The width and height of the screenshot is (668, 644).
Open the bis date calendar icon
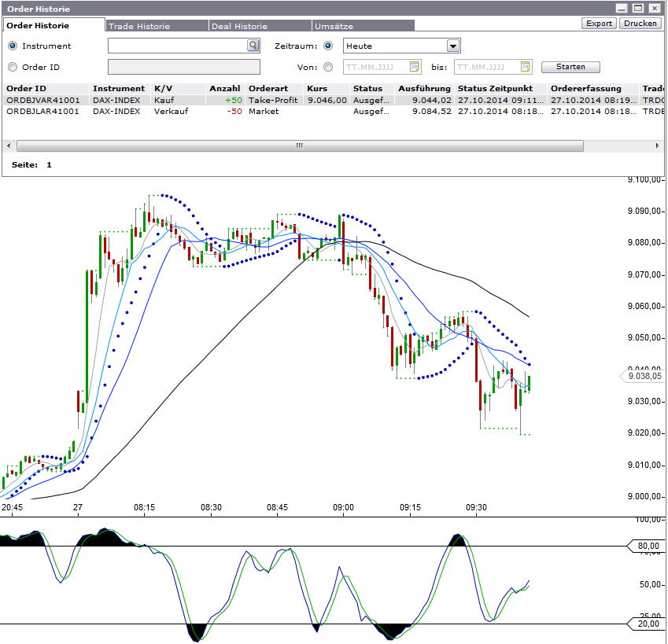(x=525, y=67)
